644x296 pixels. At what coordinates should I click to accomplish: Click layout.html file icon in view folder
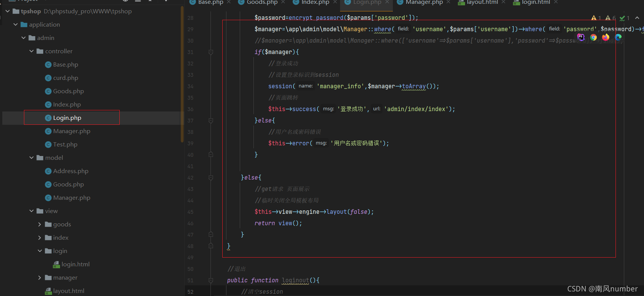point(48,291)
